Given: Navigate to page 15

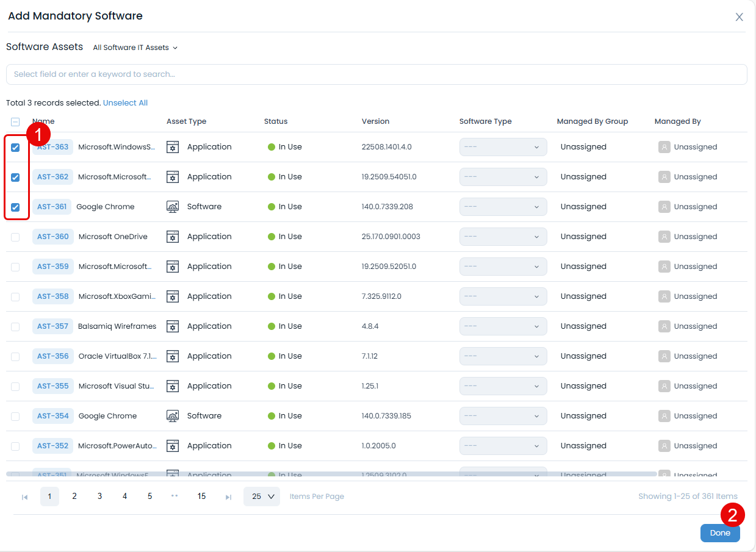Looking at the screenshot, I should (x=201, y=496).
